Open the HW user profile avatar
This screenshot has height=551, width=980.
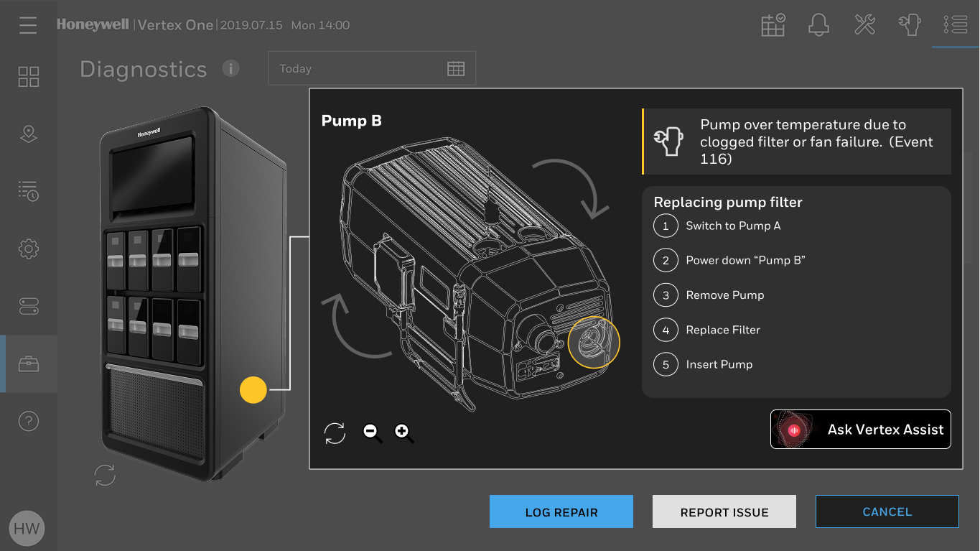[27, 529]
